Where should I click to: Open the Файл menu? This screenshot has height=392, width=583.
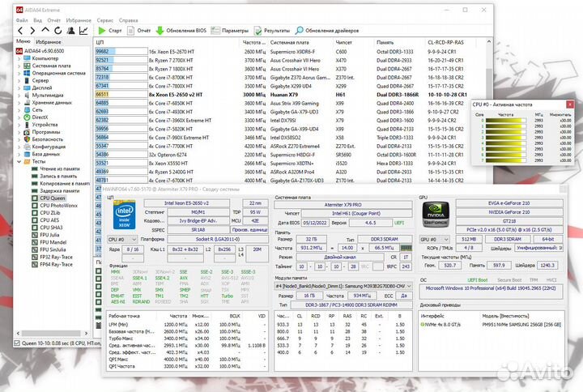22,20
